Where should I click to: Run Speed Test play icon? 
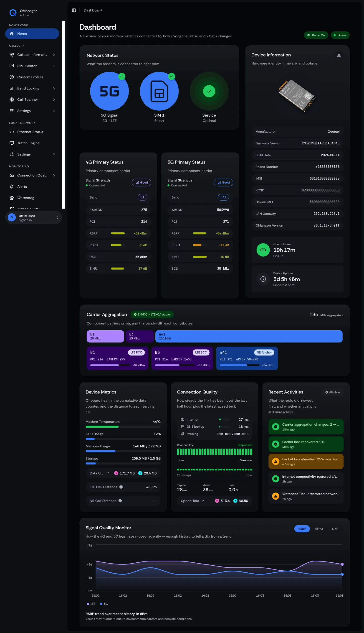click(x=203, y=501)
